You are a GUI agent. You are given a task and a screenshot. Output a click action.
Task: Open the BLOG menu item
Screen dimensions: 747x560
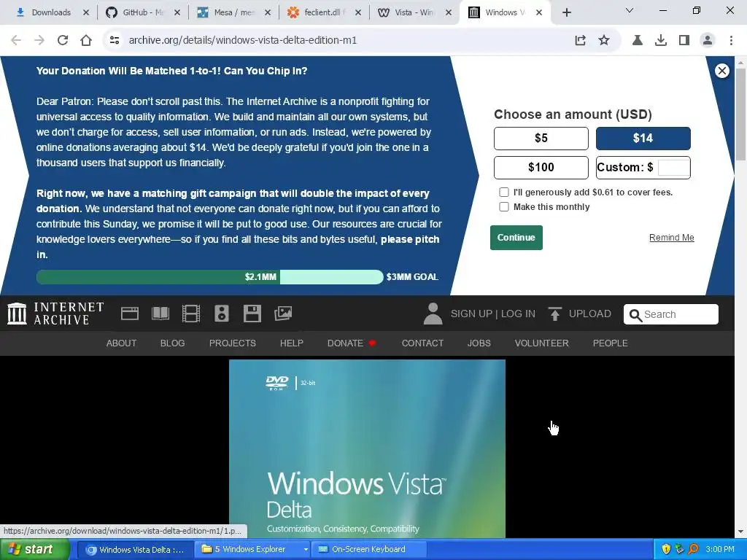click(x=172, y=343)
